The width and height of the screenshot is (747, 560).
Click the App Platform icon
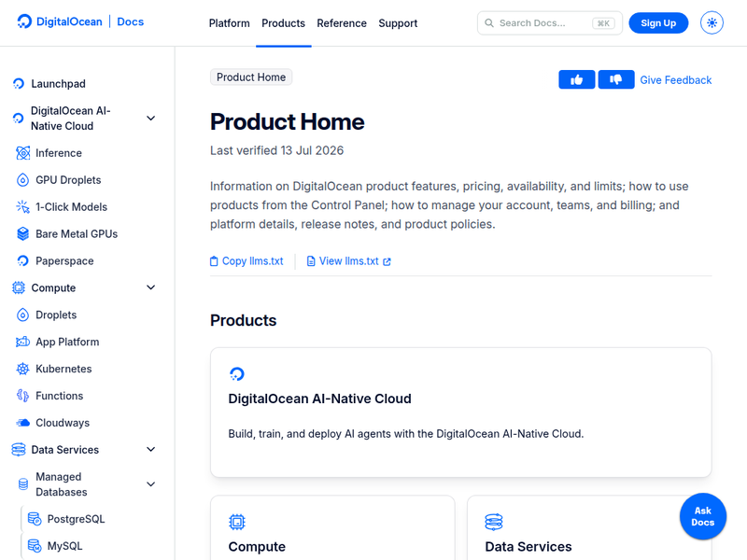[22, 342]
